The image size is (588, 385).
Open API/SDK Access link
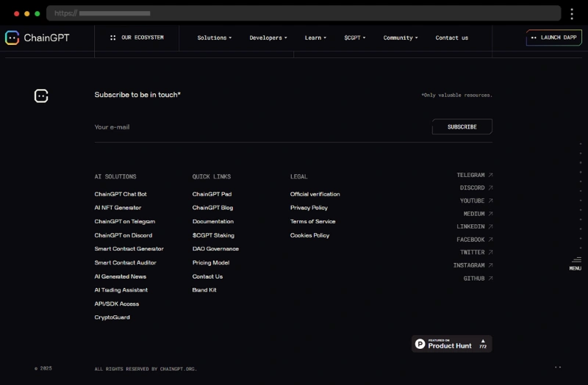click(117, 304)
